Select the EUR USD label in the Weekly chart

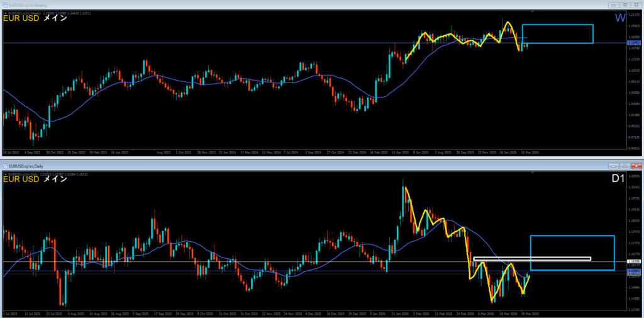[x=21, y=18]
